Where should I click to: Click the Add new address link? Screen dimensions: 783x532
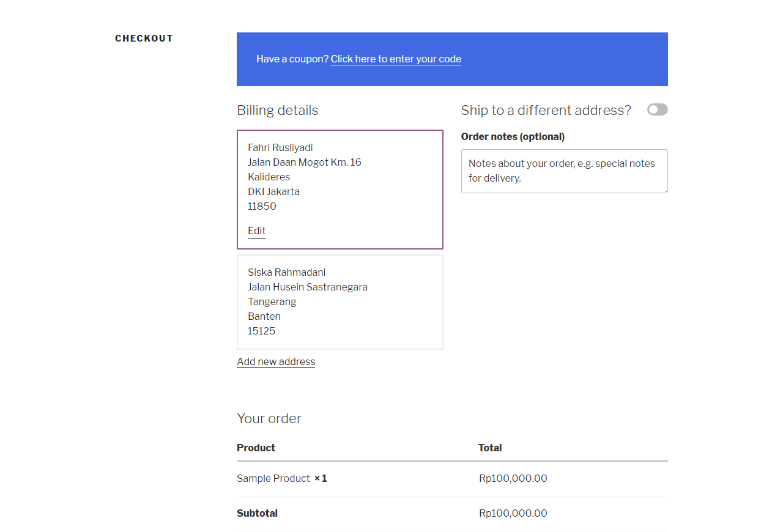point(276,362)
